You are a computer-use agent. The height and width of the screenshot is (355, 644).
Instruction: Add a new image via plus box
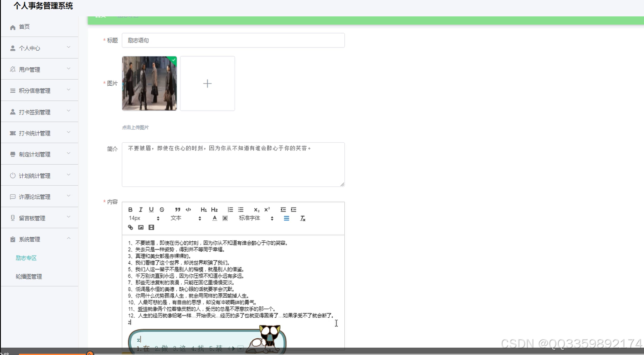[x=208, y=83]
